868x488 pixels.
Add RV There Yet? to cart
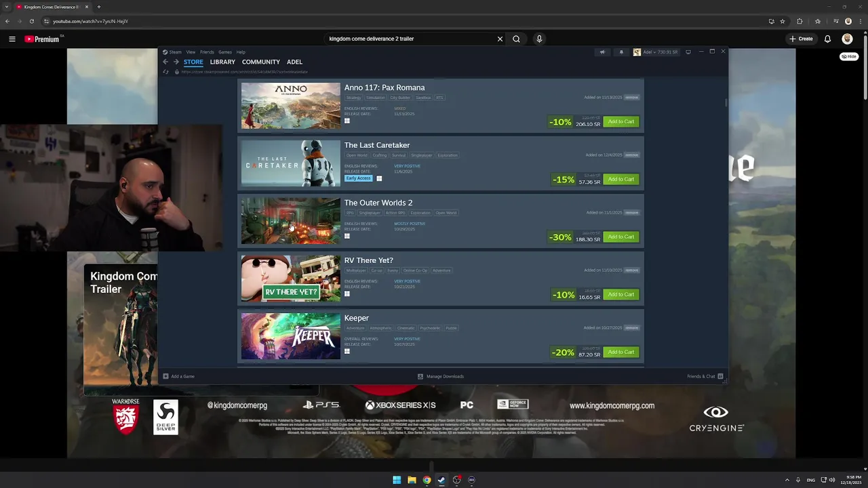pyautogui.click(x=621, y=295)
